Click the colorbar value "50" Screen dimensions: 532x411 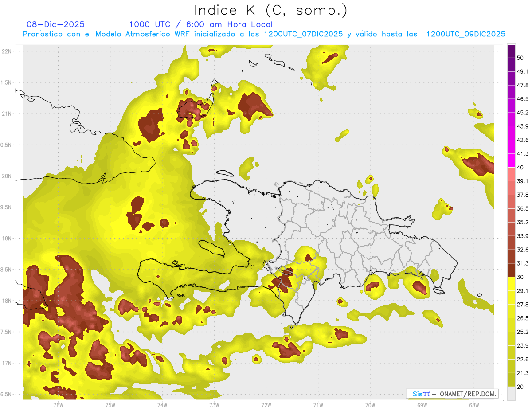(520, 58)
